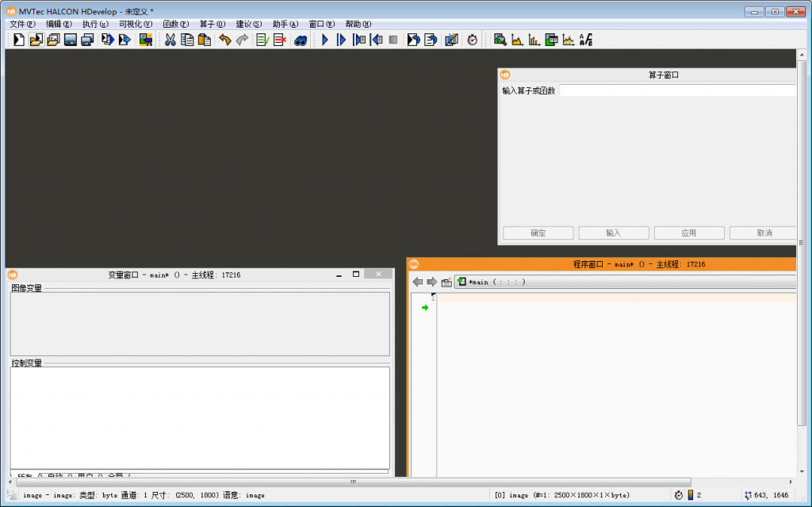812x507 pixels.
Task: Click the horizontal scrollbar at bottom
Action: click(x=353, y=482)
